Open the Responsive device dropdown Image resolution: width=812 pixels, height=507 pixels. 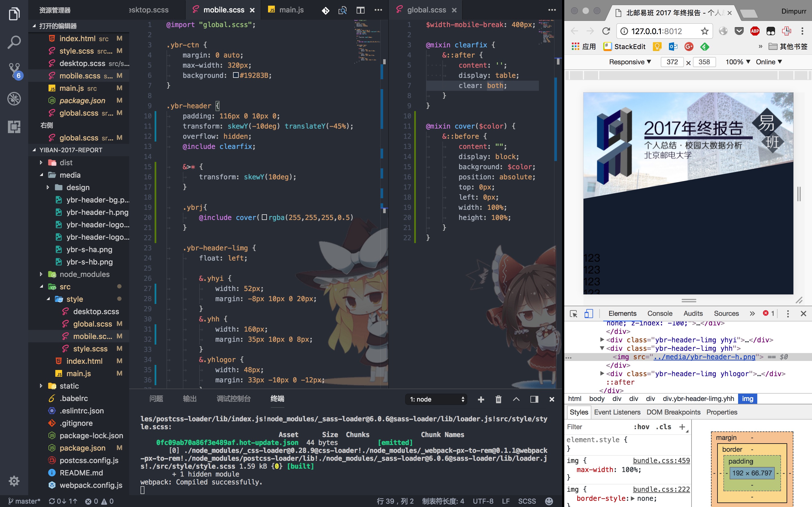click(629, 62)
